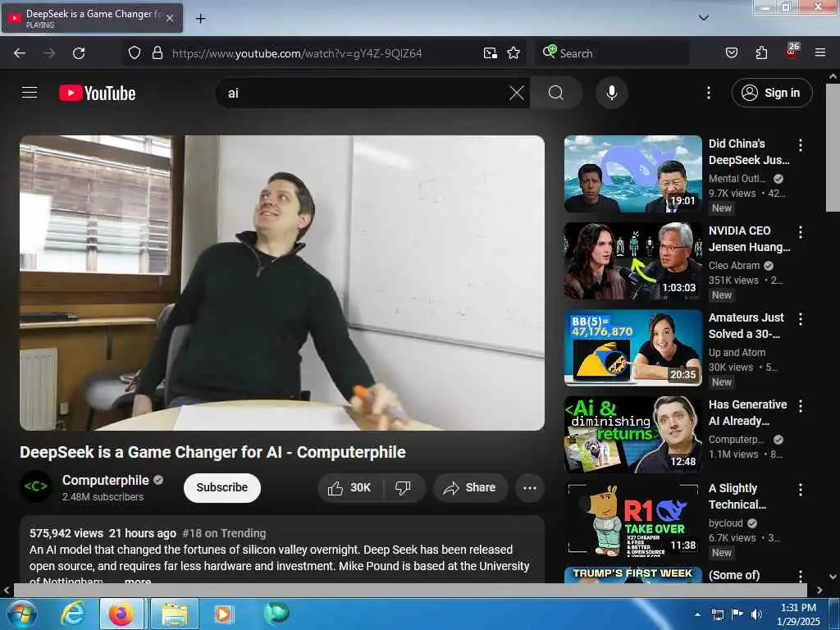
Task: Click the ai search input field
Action: [x=362, y=93]
